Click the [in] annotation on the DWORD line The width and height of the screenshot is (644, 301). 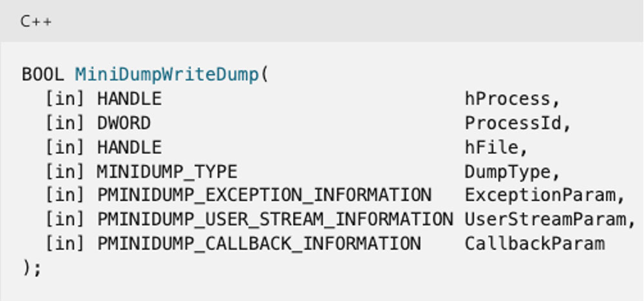(64, 123)
